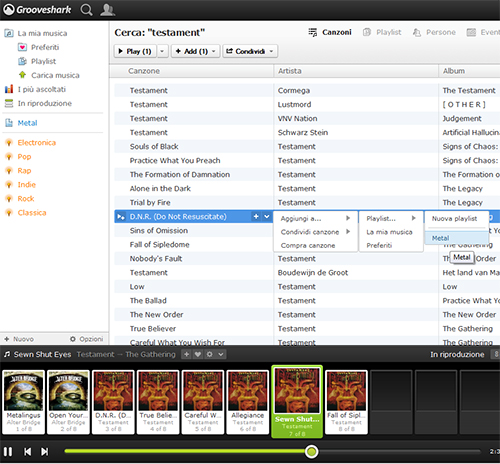
Task: Select the Classica station
Action: click(25, 213)
